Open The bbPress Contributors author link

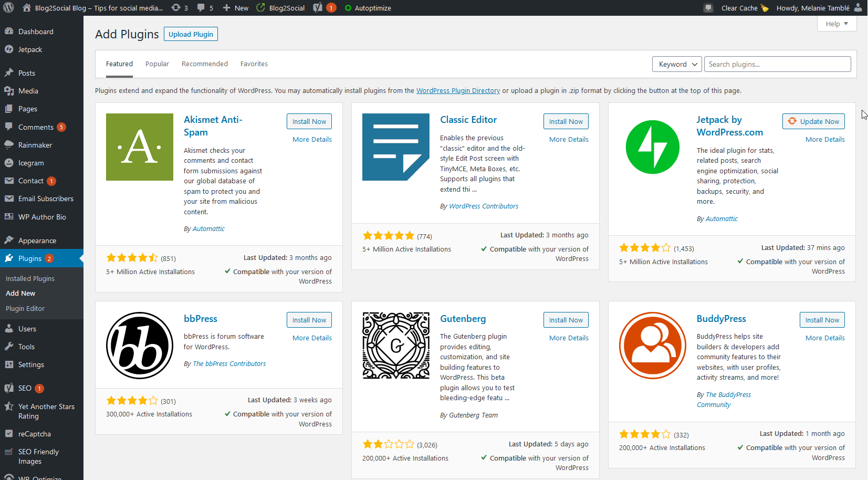(x=229, y=363)
